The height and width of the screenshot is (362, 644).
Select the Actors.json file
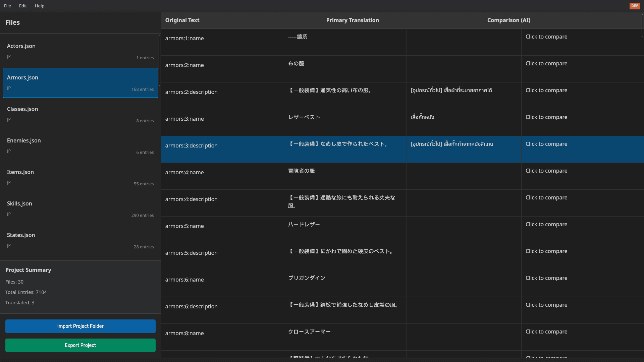click(80, 51)
